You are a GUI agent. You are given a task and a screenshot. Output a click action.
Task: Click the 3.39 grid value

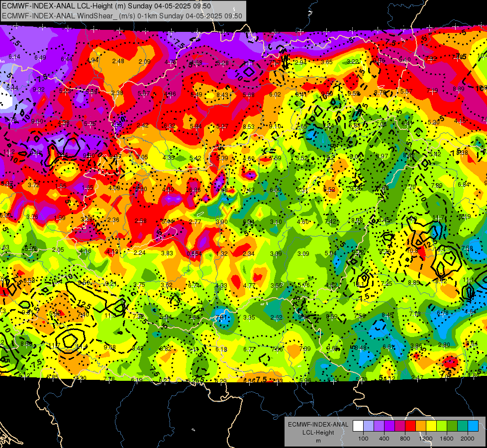(276, 254)
